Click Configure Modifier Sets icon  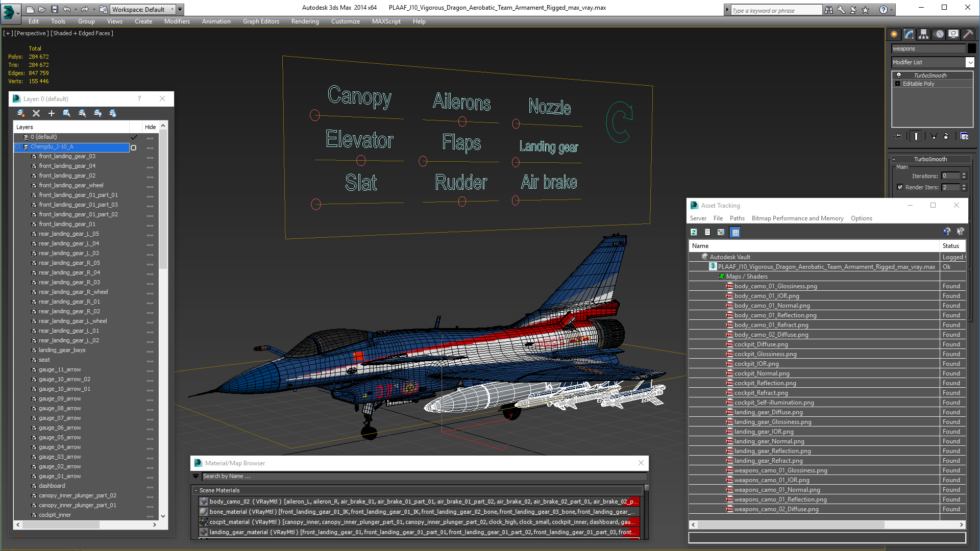964,136
